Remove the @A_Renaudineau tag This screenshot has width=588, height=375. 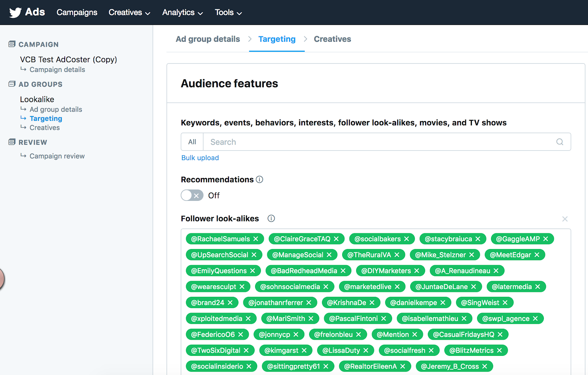click(x=496, y=271)
